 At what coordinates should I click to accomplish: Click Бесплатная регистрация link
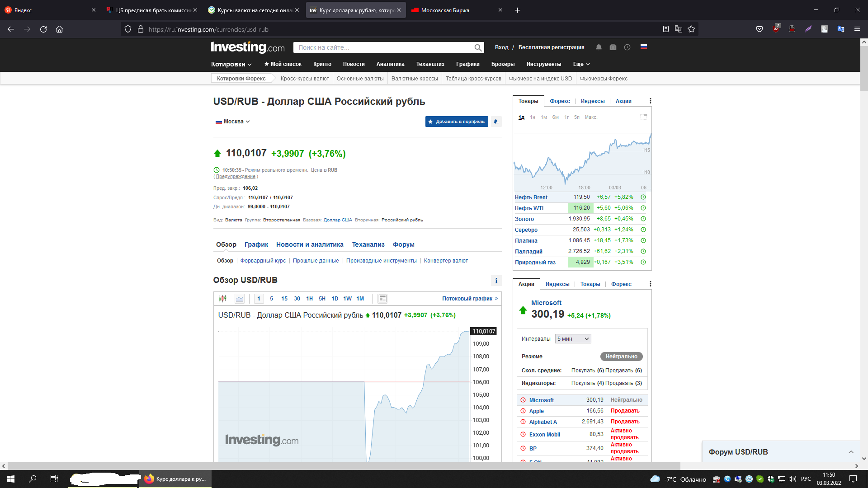coord(551,47)
